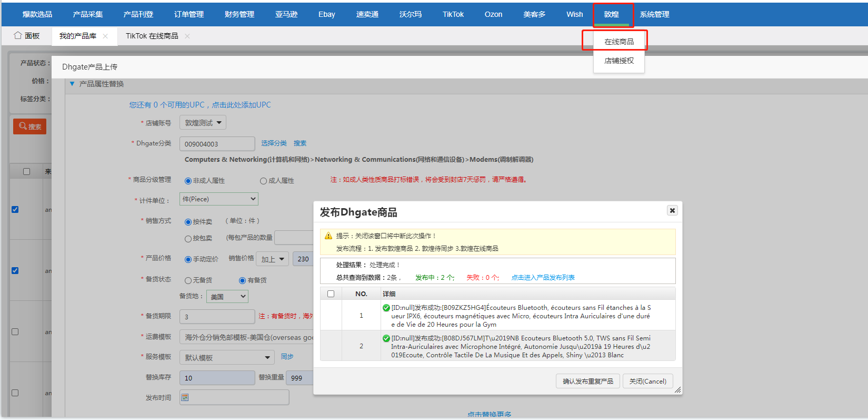Viewport: 868px width, 420px height.
Task: Click the 点击进入产品发布列表 link
Action: pos(543,277)
